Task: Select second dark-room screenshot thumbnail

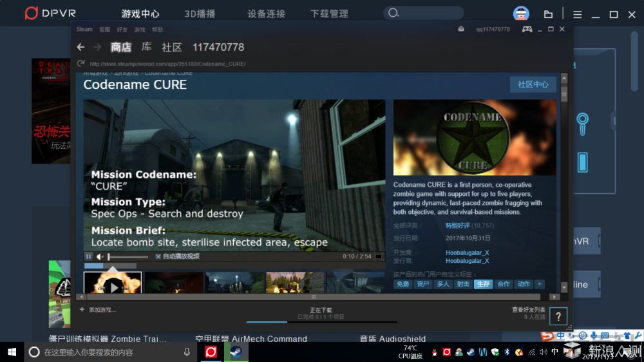Action: 173,283
